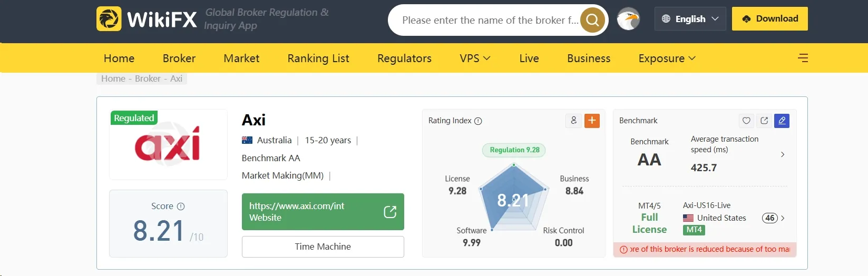This screenshot has width=868, height=276.
Task: Click the Risk Control 0.00 value
Action: [563, 242]
